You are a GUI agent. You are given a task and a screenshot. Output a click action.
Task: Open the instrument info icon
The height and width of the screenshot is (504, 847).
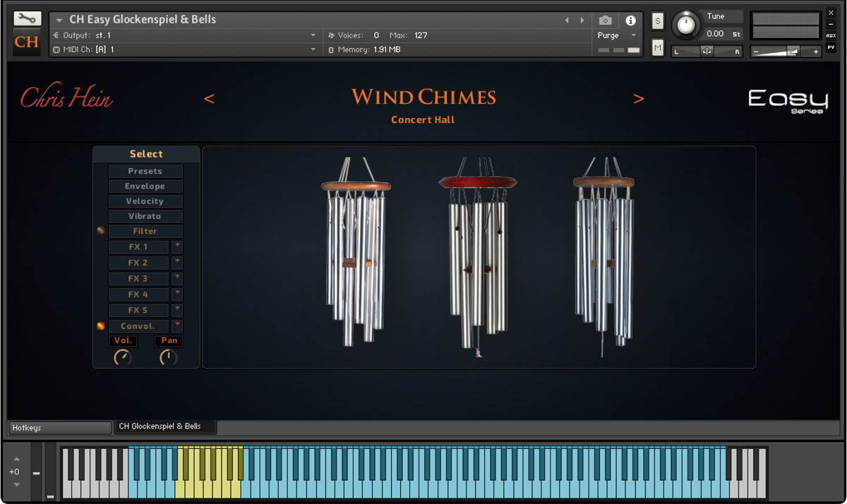pos(630,20)
